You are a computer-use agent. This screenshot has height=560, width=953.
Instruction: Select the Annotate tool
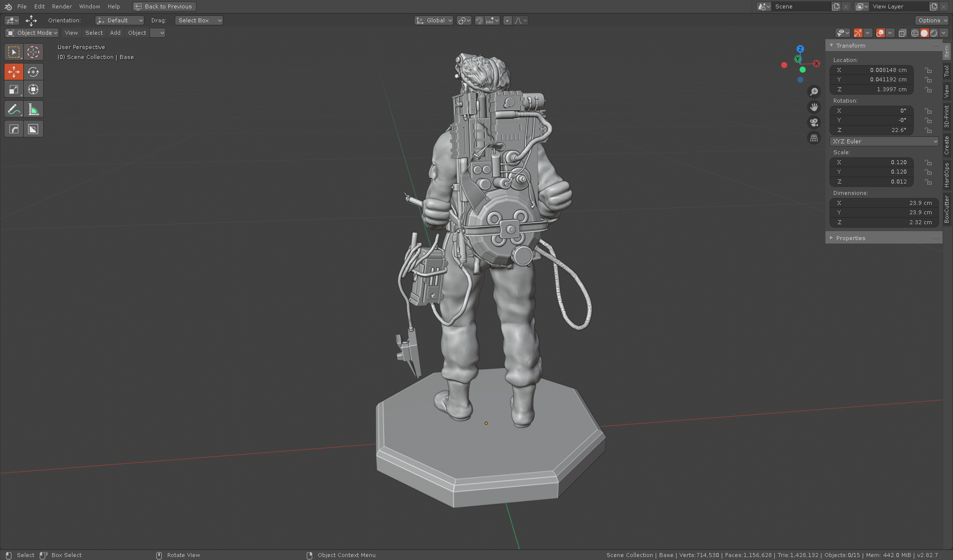(x=13, y=109)
